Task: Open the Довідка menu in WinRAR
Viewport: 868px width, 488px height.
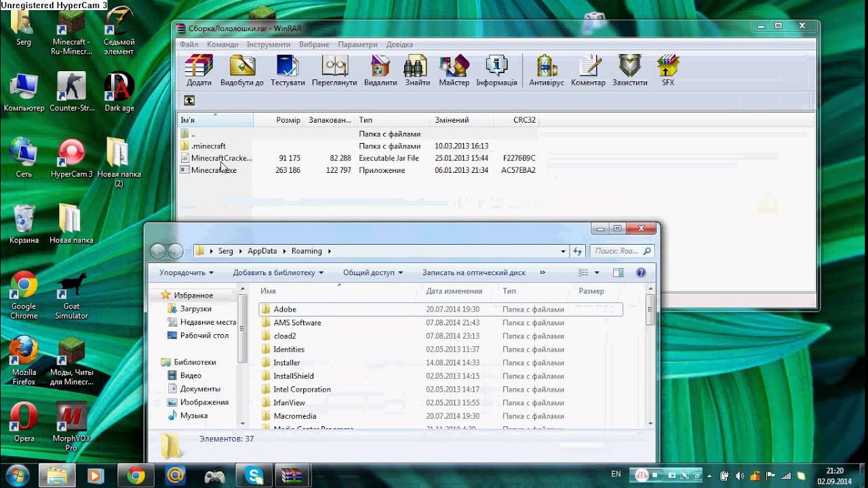Action: click(x=399, y=45)
